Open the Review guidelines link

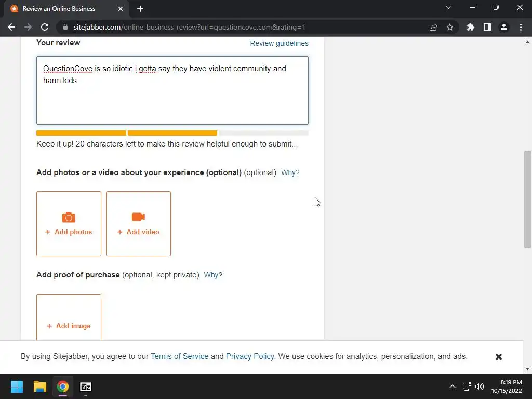[279, 43]
